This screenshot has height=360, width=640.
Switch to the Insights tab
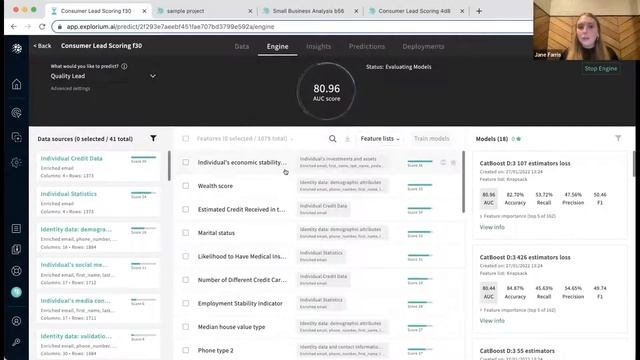pos(318,47)
